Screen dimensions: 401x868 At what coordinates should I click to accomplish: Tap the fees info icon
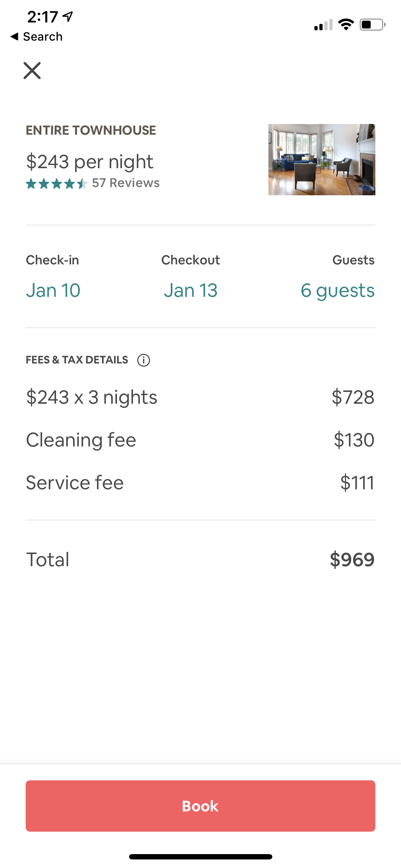click(x=144, y=360)
